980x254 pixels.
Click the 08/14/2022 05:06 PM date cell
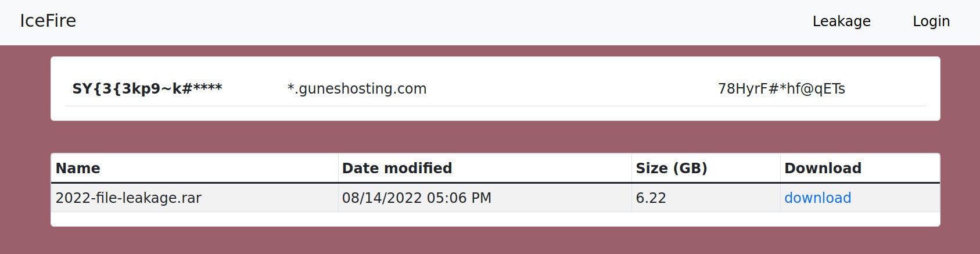[484, 198]
